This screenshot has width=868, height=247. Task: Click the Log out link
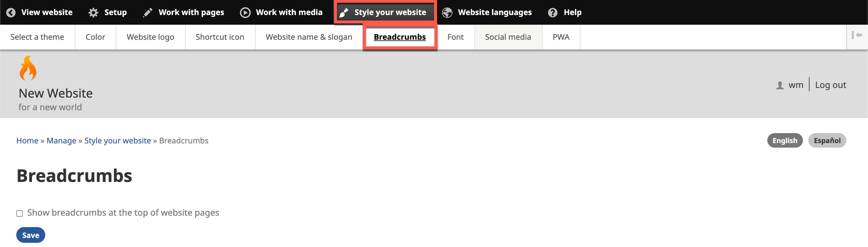830,85
